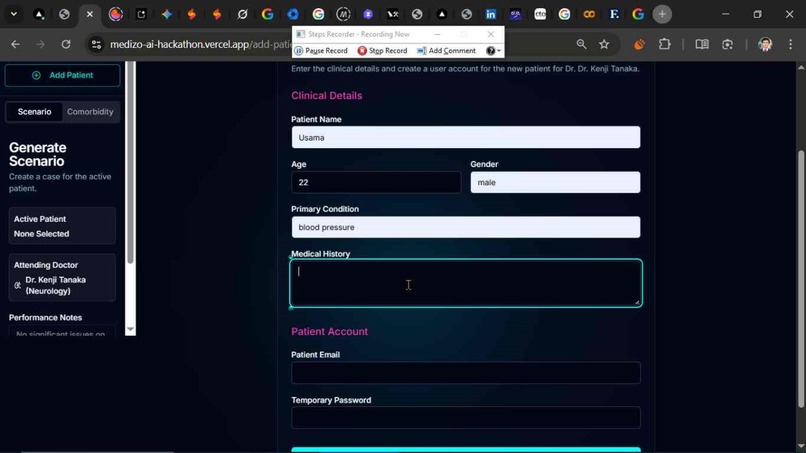806x453 pixels.
Task: Minimize the Steps Recorder window
Action: pos(437,34)
